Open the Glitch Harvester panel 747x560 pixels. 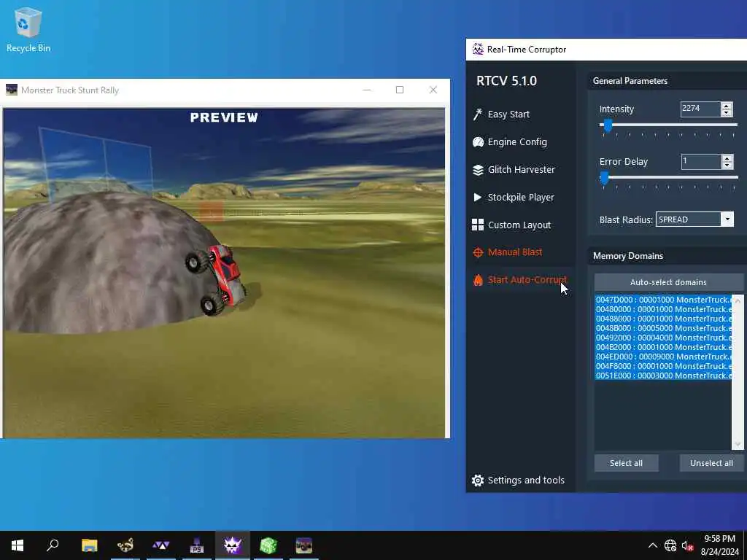(514, 169)
